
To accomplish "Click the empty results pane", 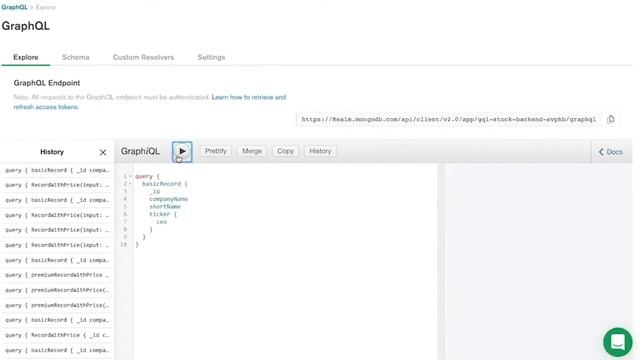I will click(x=538, y=261).
